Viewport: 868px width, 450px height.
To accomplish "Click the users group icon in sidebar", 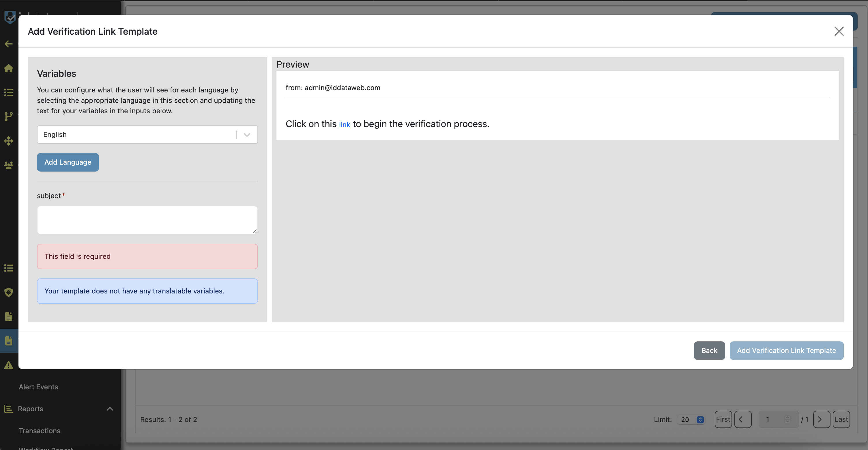I will click(x=9, y=165).
